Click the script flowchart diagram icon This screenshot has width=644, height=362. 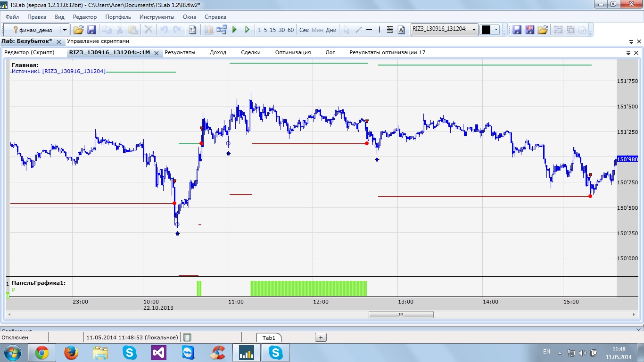[222, 30]
